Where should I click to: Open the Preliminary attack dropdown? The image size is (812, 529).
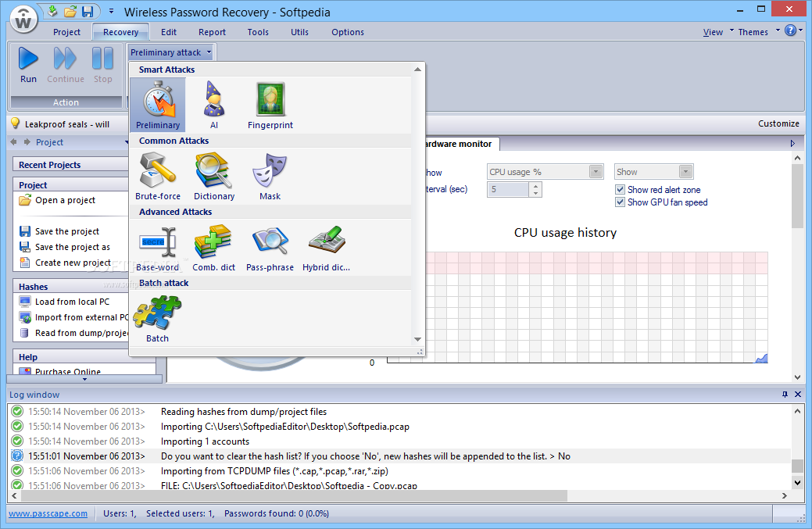(x=171, y=52)
